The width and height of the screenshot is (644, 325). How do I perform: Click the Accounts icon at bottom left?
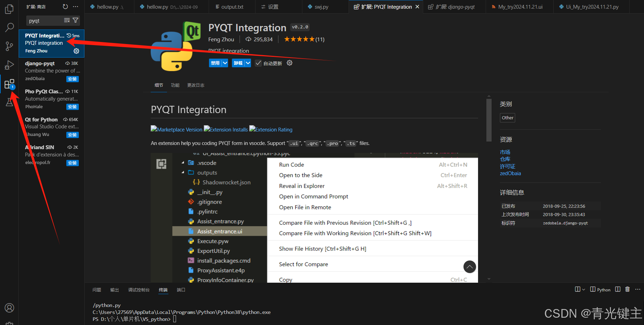[x=9, y=308]
